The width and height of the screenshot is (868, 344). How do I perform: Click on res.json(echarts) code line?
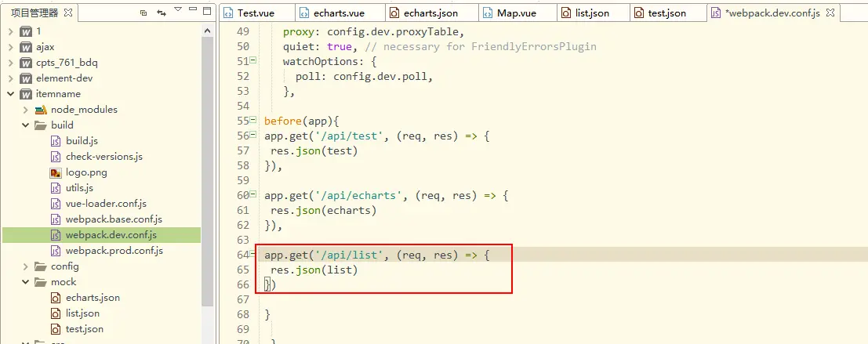323,210
